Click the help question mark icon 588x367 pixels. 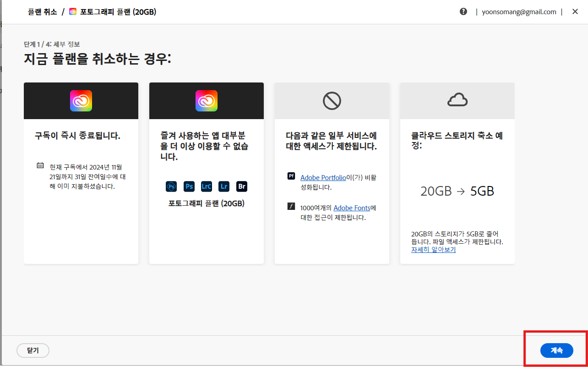[x=463, y=12]
